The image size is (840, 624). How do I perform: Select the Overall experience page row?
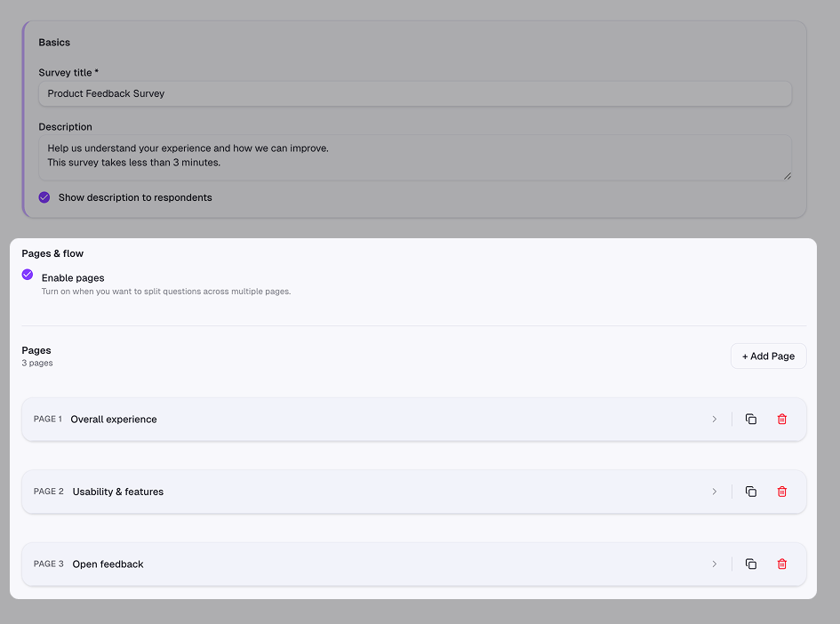point(356,419)
